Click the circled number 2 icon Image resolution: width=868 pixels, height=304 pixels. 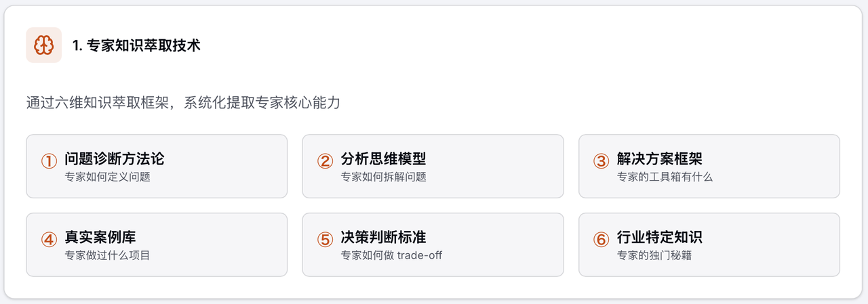(x=325, y=161)
